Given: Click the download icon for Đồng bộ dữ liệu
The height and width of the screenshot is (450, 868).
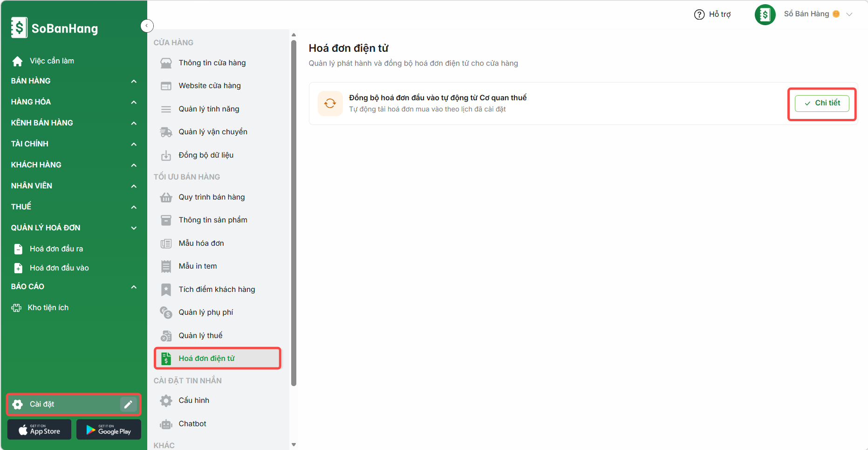Looking at the screenshot, I should click(x=166, y=155).
